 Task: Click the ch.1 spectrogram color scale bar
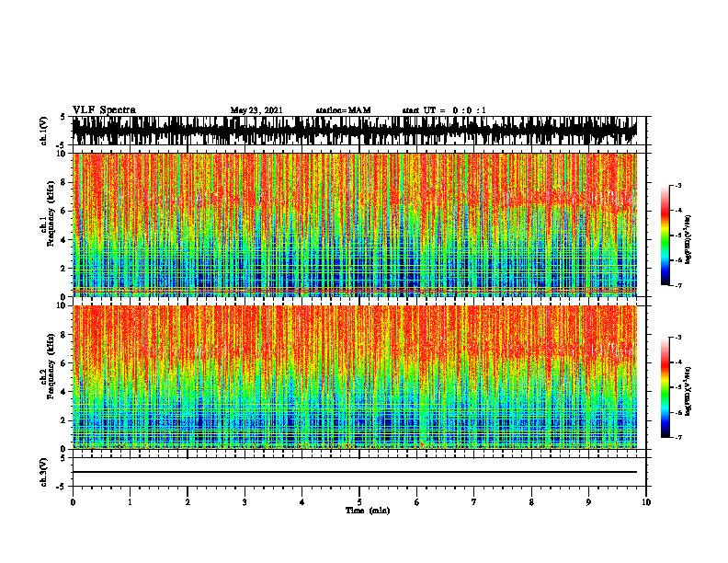click(665, 236)
